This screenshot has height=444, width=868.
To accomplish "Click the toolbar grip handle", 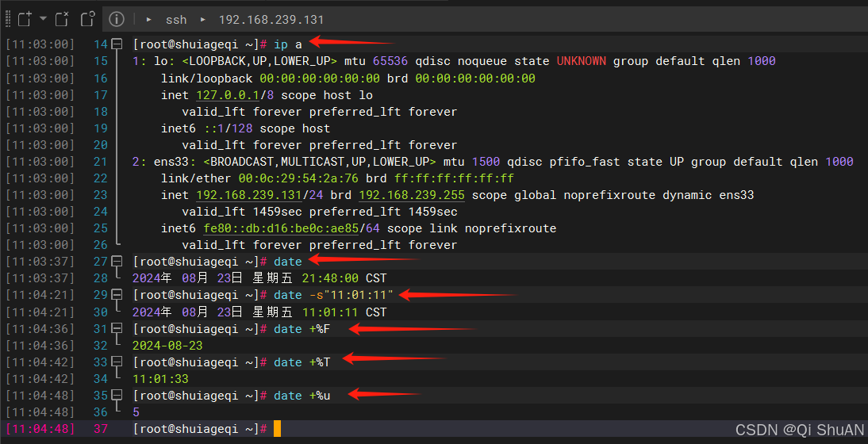I will point(7,19).
